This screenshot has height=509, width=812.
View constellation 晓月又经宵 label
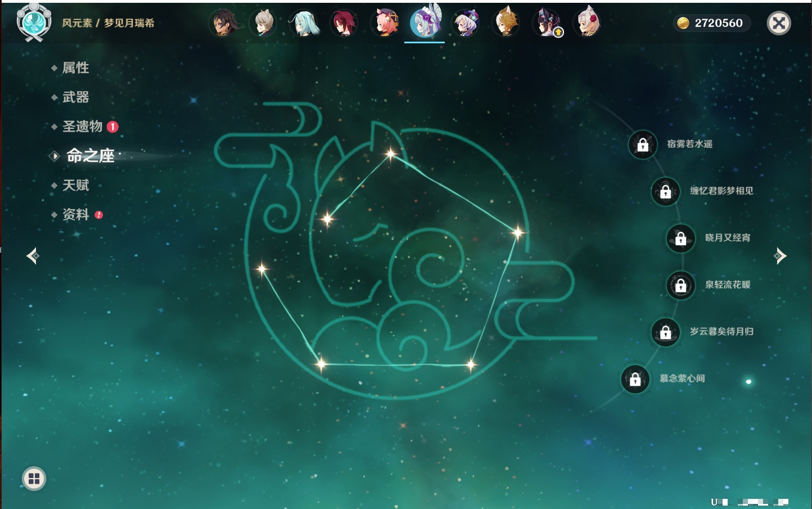tap(728, 237)
